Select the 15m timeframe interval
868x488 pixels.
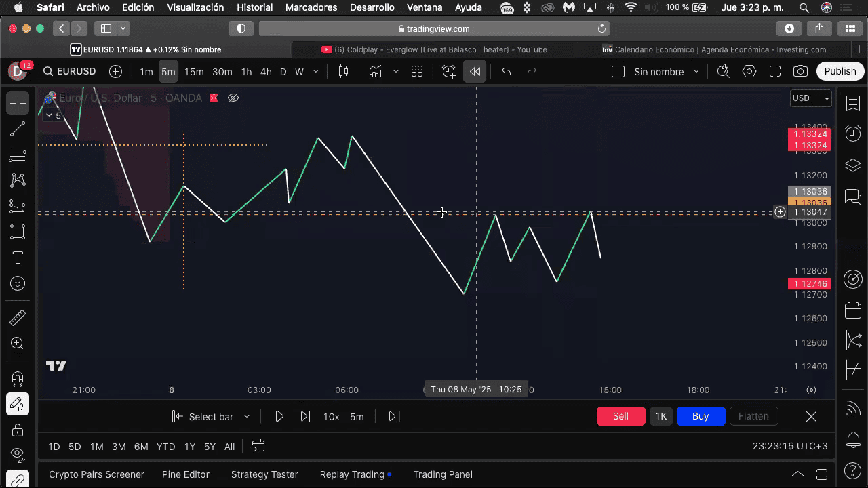click(194, 71)
